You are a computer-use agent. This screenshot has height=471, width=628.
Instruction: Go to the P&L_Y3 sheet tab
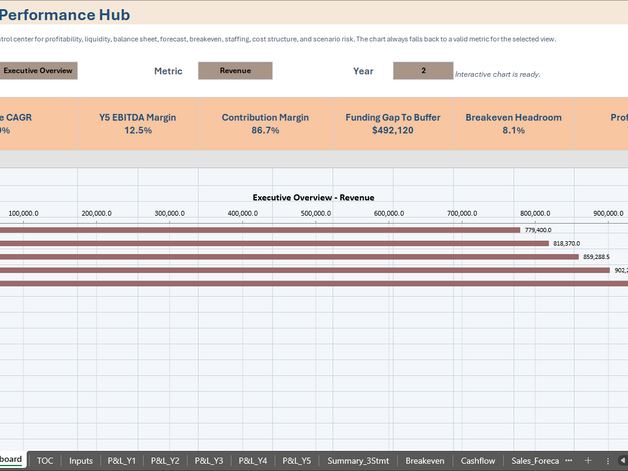click(x=209, y=461)
